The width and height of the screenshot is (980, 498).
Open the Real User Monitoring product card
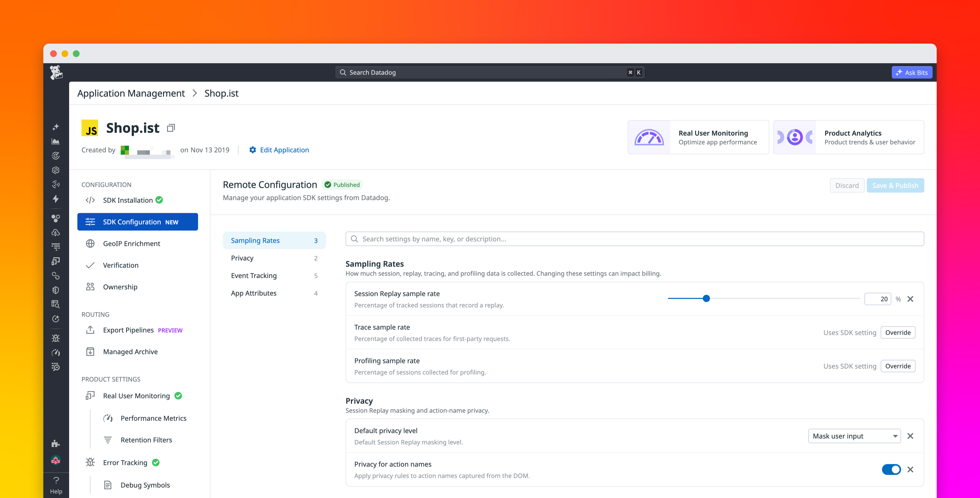(698, 137)
